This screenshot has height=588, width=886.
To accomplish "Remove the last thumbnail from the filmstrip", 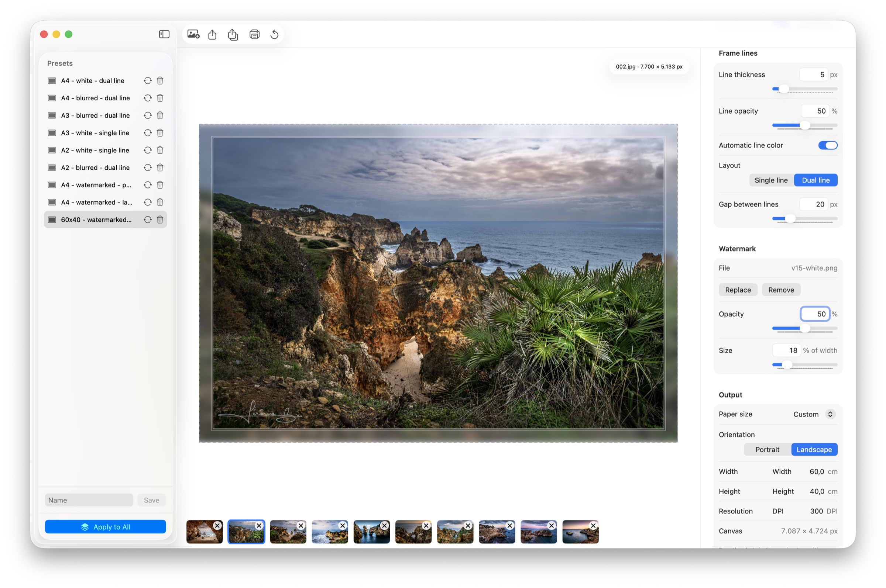I will tap(593, 526).
